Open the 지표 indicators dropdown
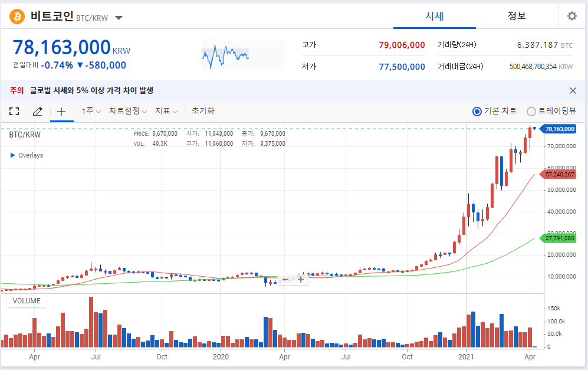The image size is (588, 370). [166, 111]
